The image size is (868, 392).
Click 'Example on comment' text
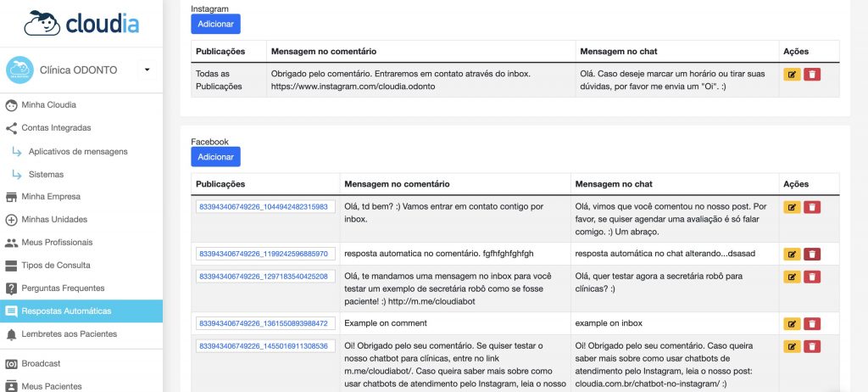point(386,323)
